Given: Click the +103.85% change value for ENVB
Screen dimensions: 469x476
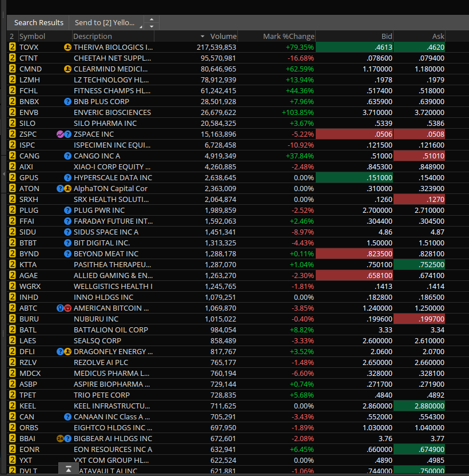Looking at the screenshot, I should [x=298, y=112].
